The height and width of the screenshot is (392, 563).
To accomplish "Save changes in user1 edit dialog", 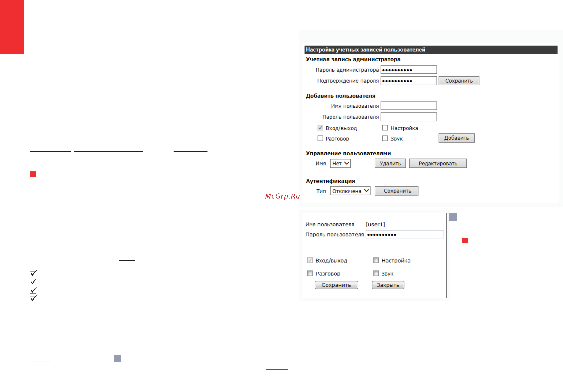I will (x=336, y=285).
